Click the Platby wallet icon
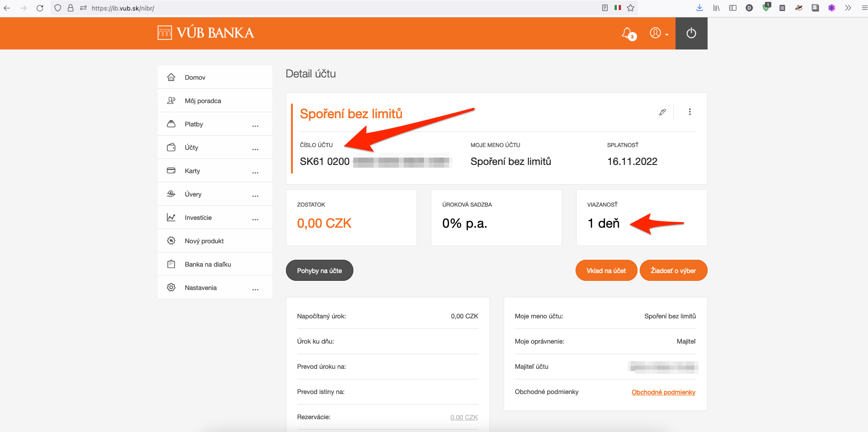 [171, 124]
